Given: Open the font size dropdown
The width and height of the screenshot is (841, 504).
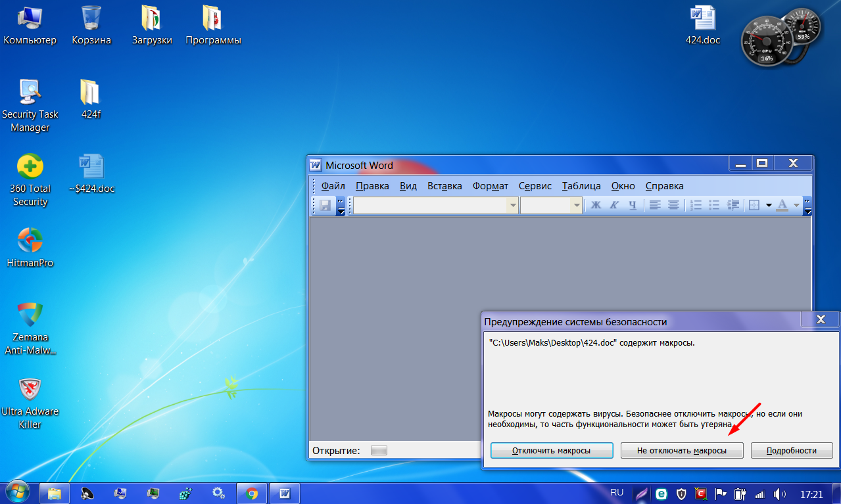Looking at the screenshot, I should tap(577, 206).
